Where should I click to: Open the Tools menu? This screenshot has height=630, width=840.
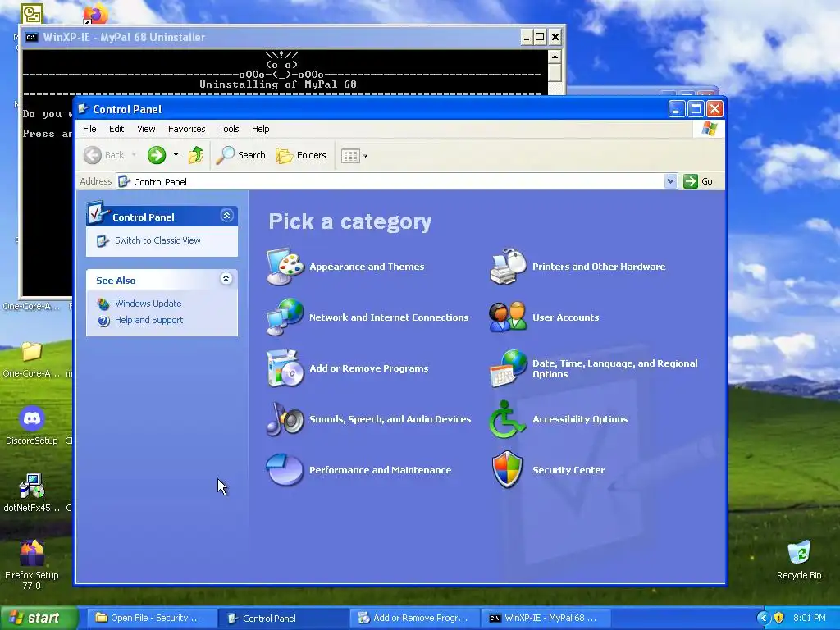pos(228,129)
